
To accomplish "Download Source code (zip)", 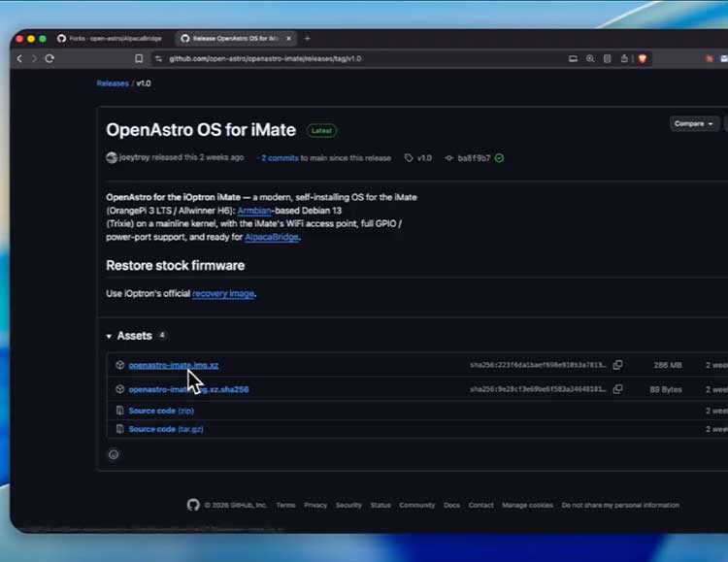I will (161, 411).
